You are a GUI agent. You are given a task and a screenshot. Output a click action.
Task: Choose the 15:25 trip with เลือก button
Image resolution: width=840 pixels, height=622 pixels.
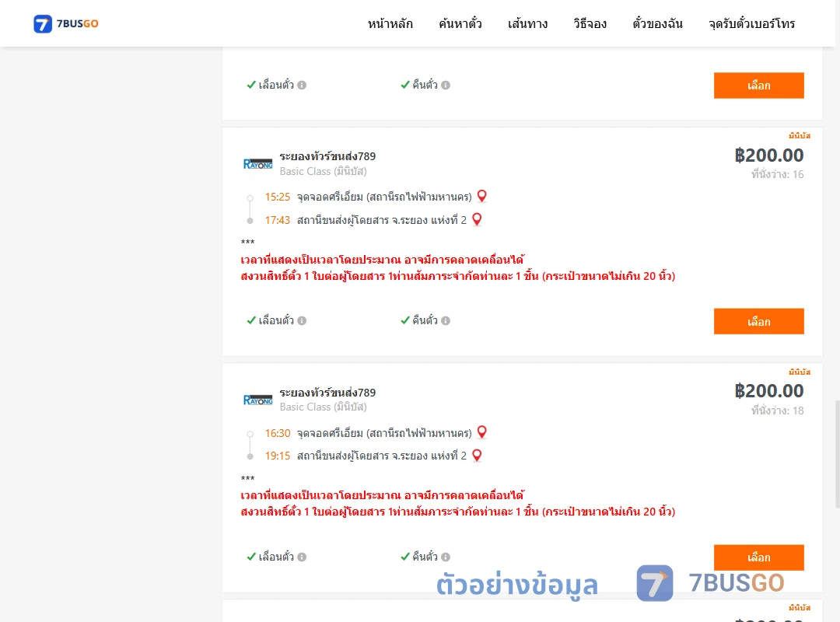click(758, 321)
